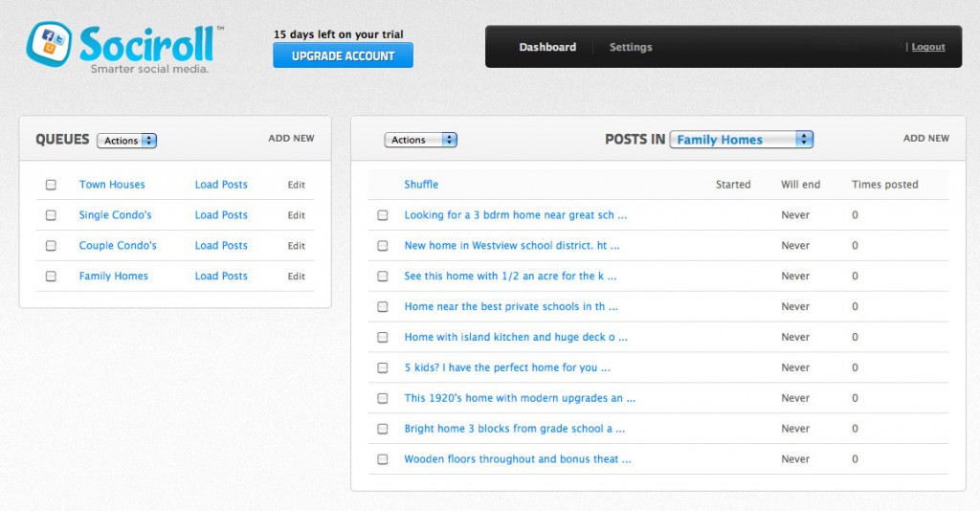Load Posts for Couple Condo's
980x511 pixels.
221,246
